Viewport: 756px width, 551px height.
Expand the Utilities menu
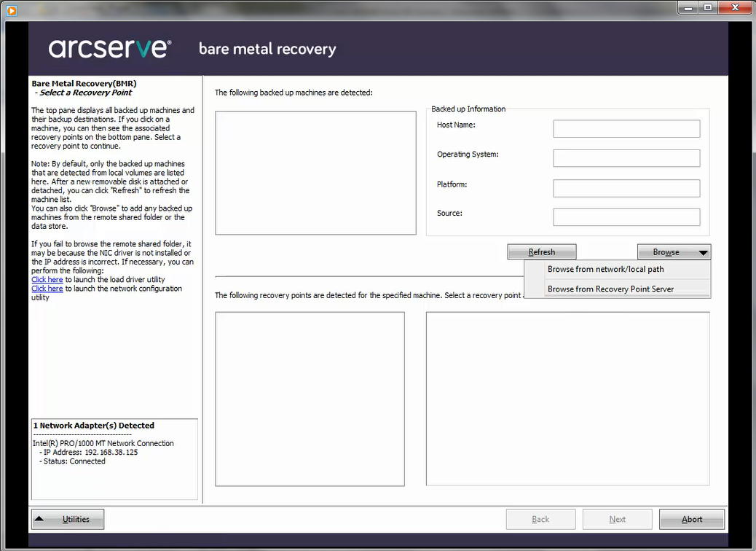[x=67, y=519]
